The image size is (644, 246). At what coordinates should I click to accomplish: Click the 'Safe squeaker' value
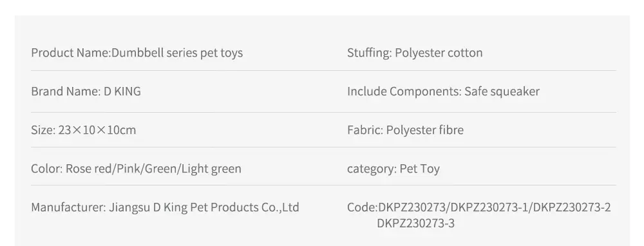point(502,91)
